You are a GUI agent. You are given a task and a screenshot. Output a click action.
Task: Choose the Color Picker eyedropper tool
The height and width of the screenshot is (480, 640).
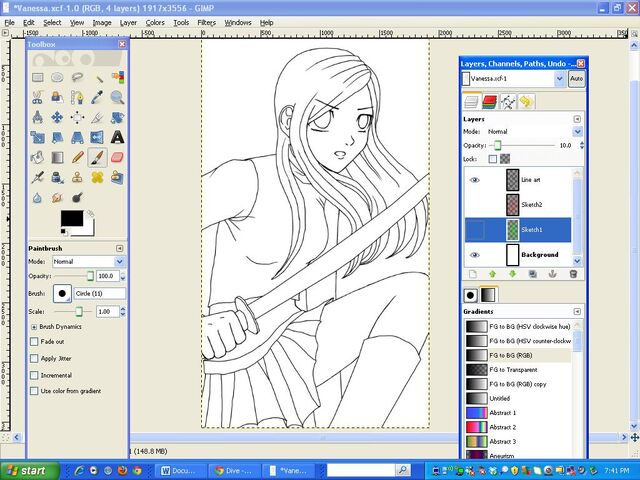click(x=97, y=98)
